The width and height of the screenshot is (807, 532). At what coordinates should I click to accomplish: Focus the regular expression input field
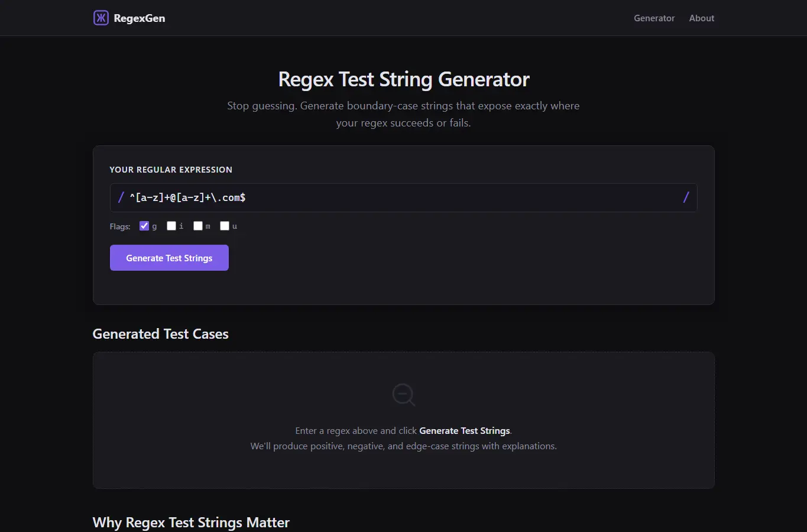pos(403,197)
